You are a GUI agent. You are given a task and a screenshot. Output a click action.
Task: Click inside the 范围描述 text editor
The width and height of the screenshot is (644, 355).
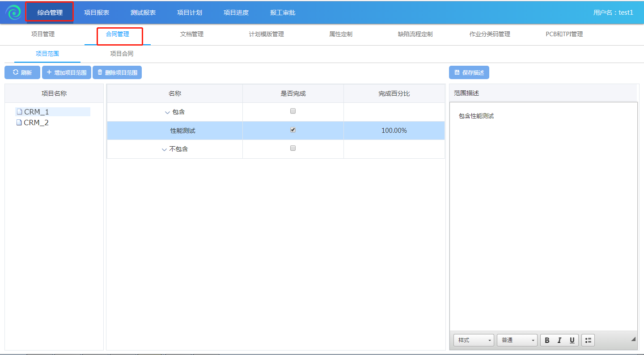coord(543,215)
